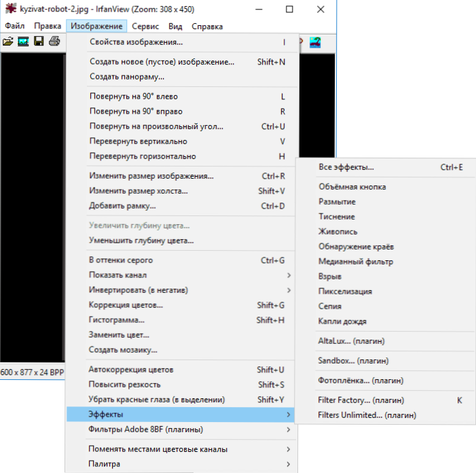Viewport: 476px width, 473px height.
Task: Select Создать новое (пустое) изображение...
Action: (x=182, y=62)
